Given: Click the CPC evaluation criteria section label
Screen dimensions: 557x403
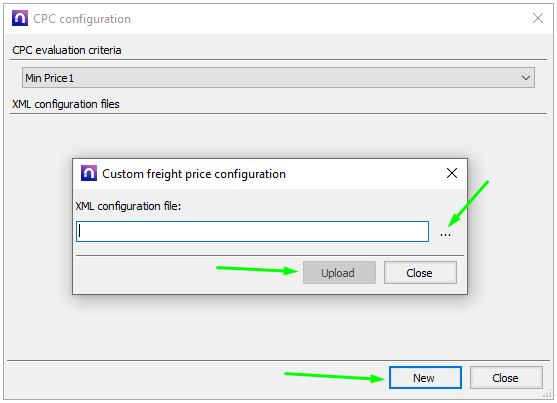Looking at the screenshot, I should (x=67, y=50).
